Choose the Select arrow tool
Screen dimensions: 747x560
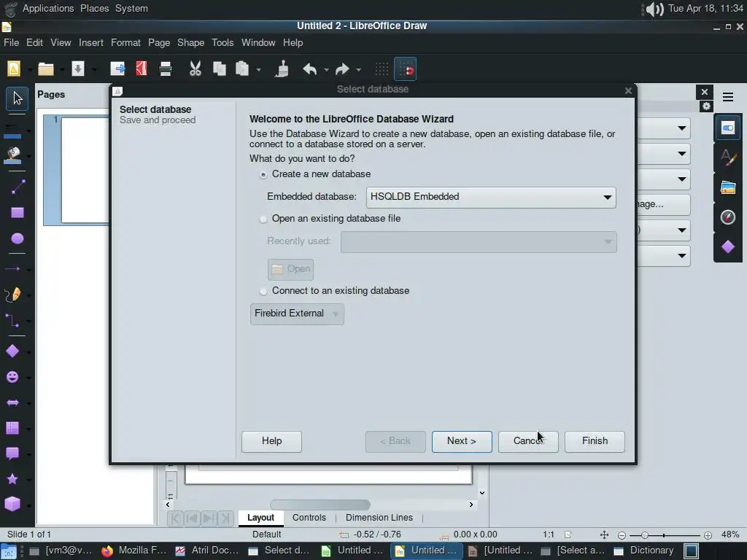point(18,98)
